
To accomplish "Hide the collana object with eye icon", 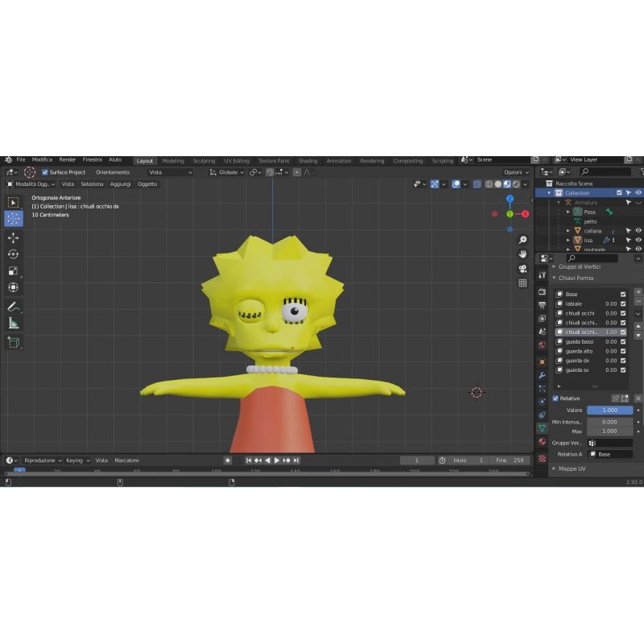I will tap(638, 231).
